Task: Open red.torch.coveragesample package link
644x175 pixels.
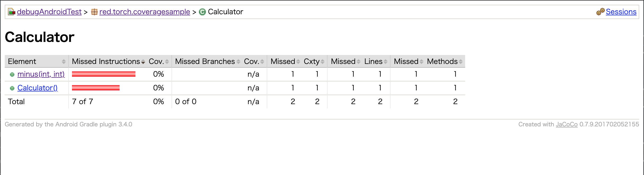Action: (x=145, y=12)
